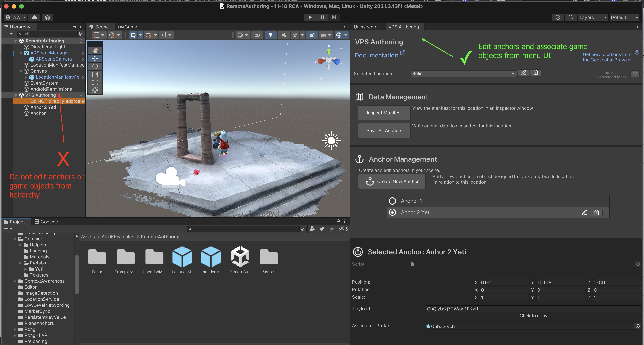Switch to the Game tab
The image size is (644, 345).
[x=127, y=27]
